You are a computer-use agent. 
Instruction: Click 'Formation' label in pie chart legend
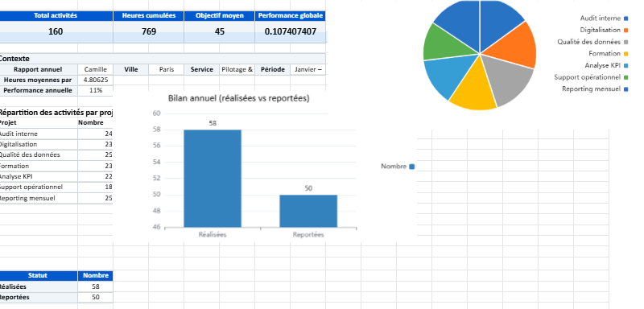tap(605, 53)
